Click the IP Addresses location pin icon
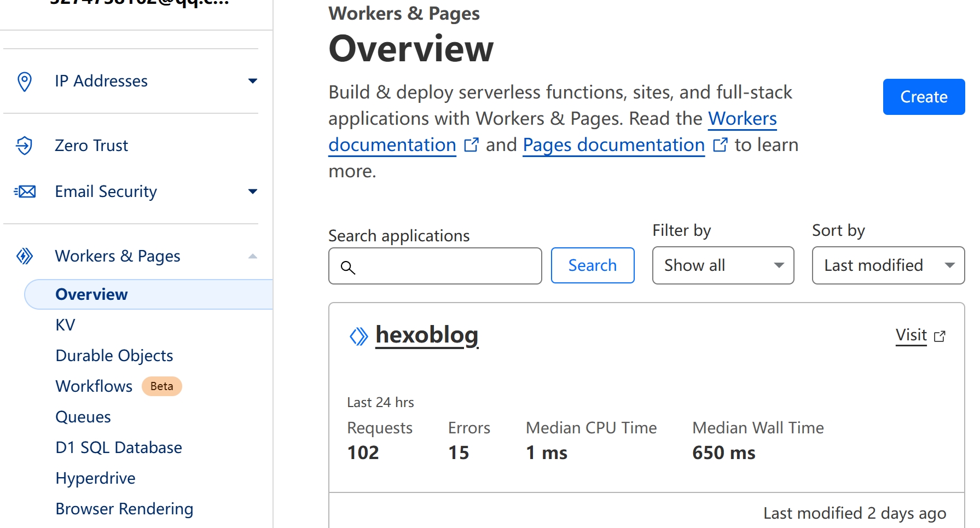This screenshot has height=528, width=980. (25, 82)
